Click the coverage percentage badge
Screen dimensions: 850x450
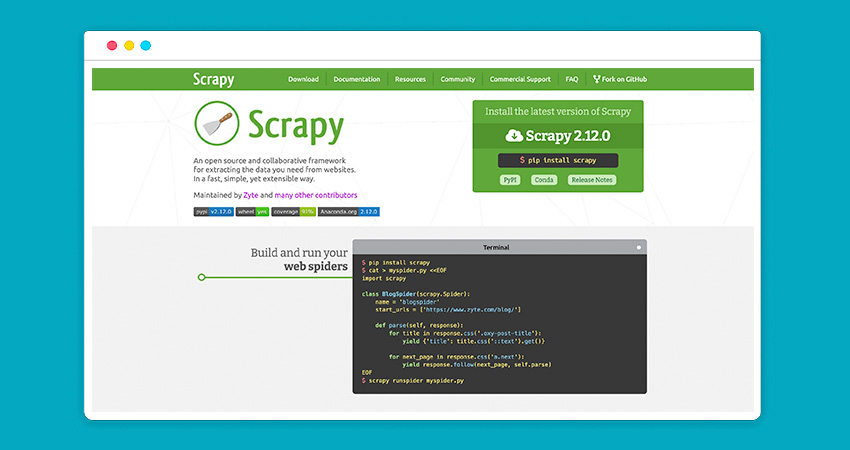click(x=293, y=212)
